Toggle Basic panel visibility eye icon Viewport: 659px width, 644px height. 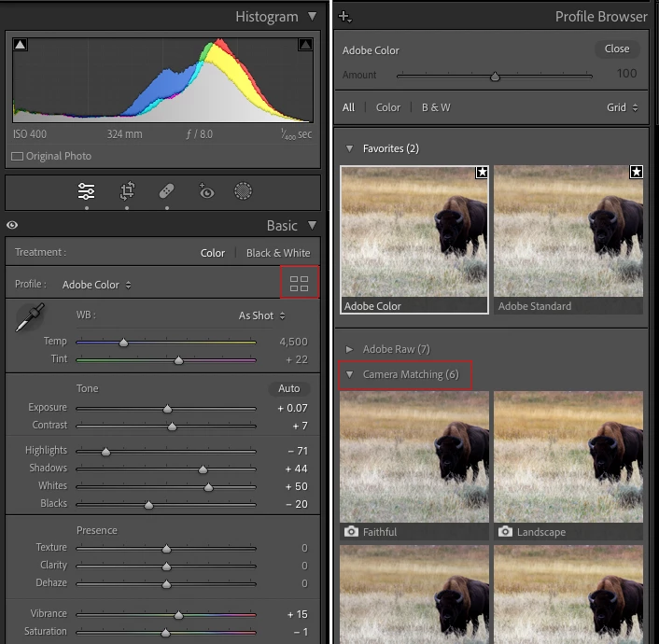pos(12,225)
